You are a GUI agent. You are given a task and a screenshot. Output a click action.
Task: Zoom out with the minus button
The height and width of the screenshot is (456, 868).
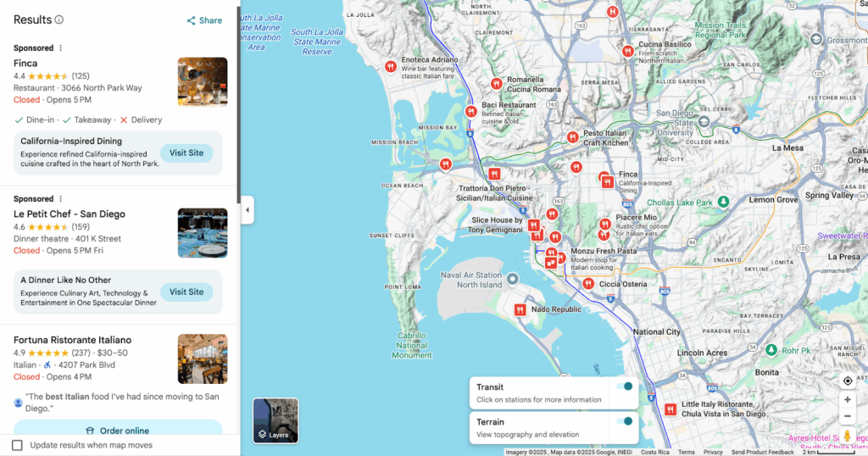(x=847, y=416)
